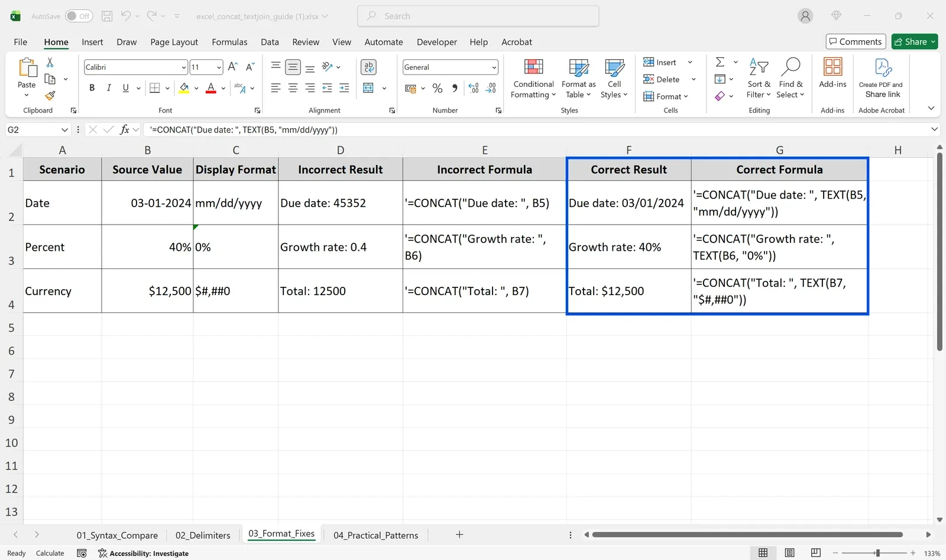Click Decrease Font Size icon
This screenshot has width=946, height=560.
[x=250, y=67]
